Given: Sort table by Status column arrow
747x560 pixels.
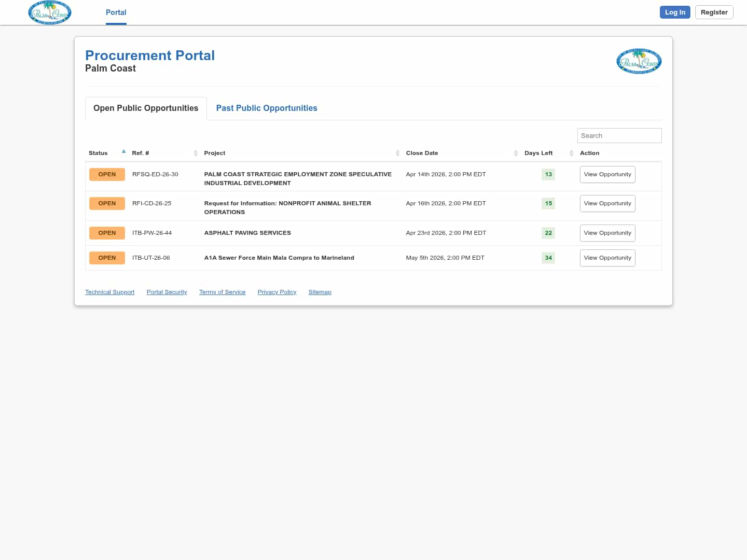Looking at the screenshot, I should 123,152.
